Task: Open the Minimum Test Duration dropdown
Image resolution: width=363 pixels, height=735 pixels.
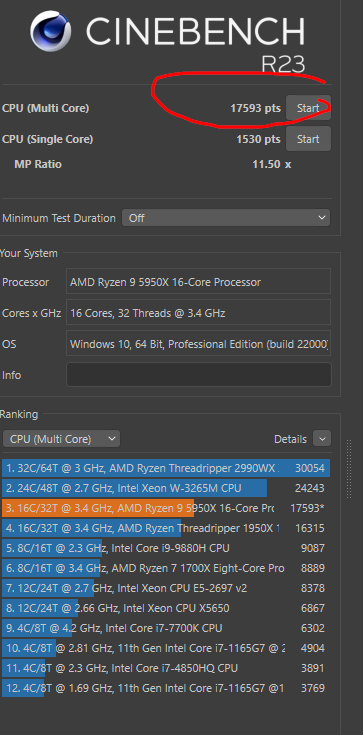Action: coord(226,218)
